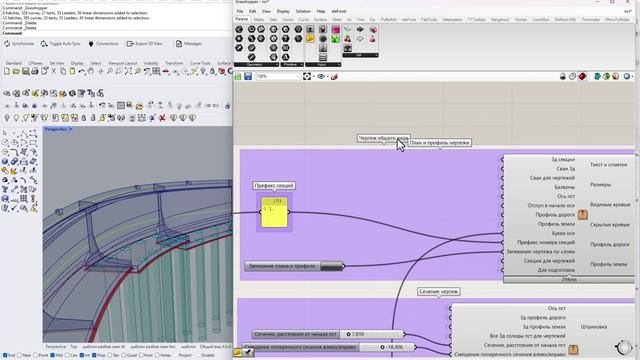Image resolution: width=640 pixels, height=360 pixels.
Task: Click Grasshopper save file blue icon
Action: click(248, 76)
